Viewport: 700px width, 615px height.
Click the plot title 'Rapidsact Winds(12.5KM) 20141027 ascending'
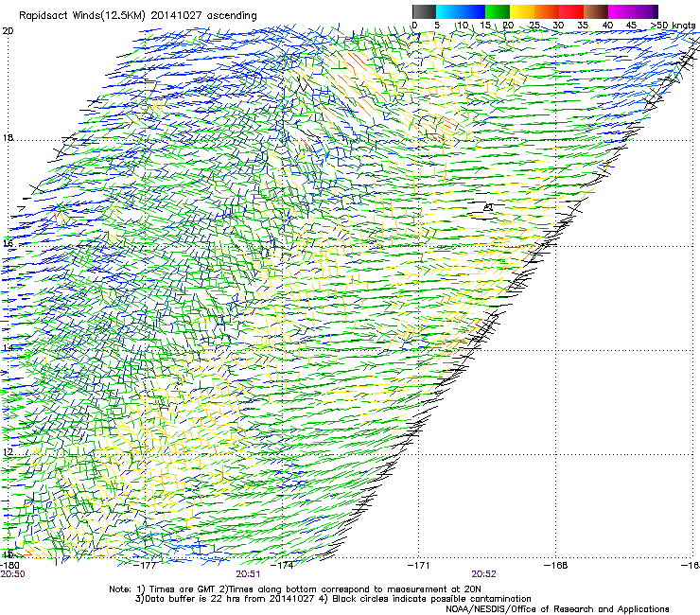pos(138,16)
